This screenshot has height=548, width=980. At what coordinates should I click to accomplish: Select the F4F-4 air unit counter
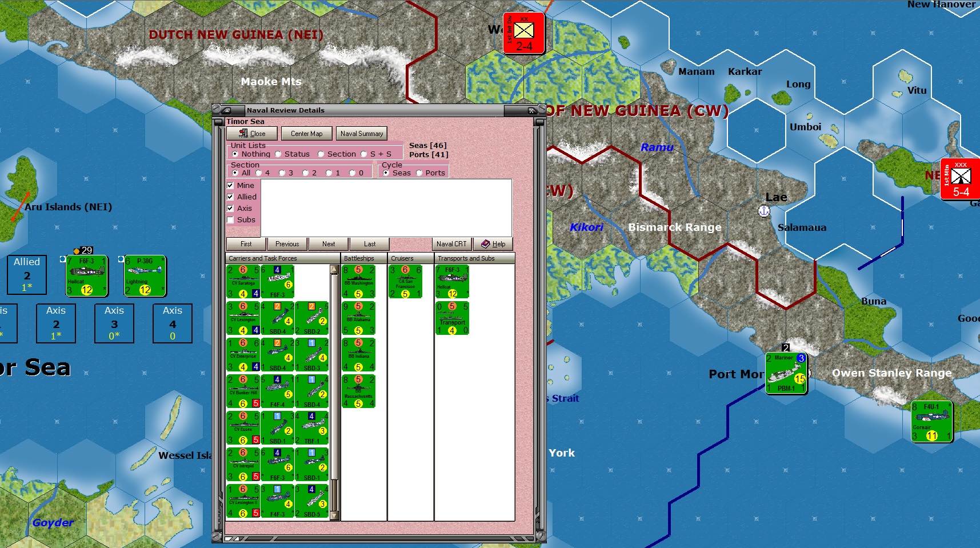point(278,391)
